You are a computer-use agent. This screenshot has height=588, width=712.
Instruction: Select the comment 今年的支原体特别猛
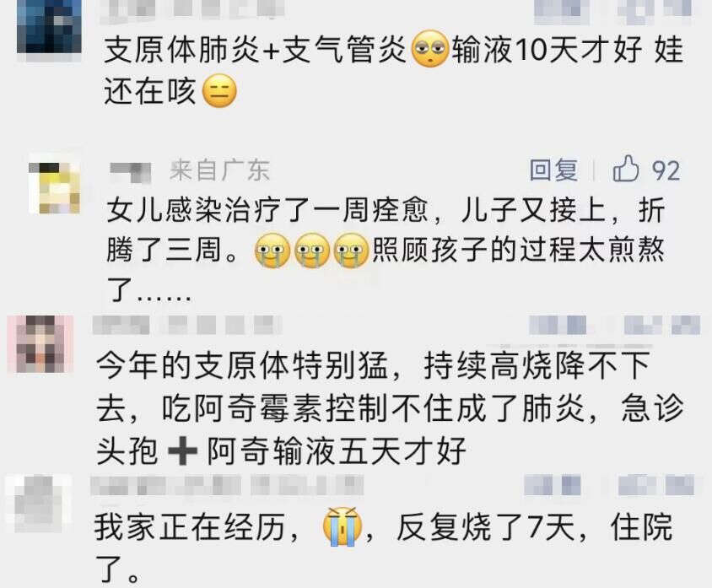click(390, 408)
